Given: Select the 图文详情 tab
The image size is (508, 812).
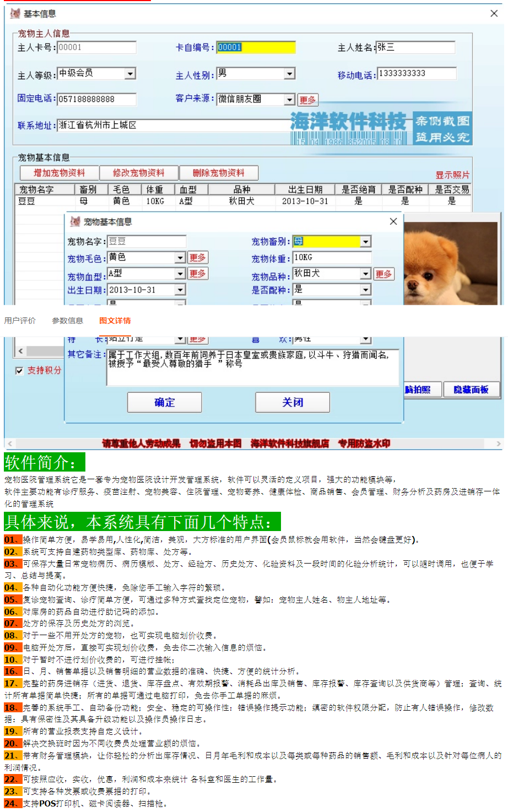Looking at the screenshot, I should click(115, 321).
